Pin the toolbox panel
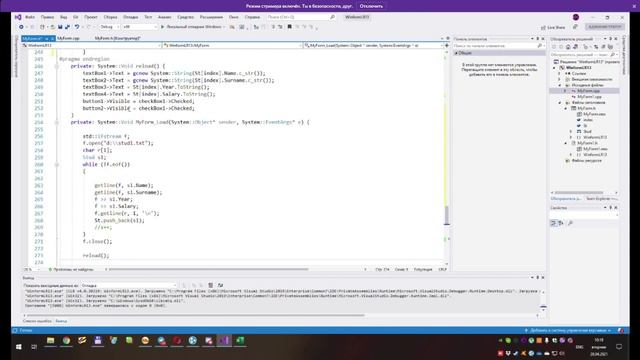 [x=538, y=39]
